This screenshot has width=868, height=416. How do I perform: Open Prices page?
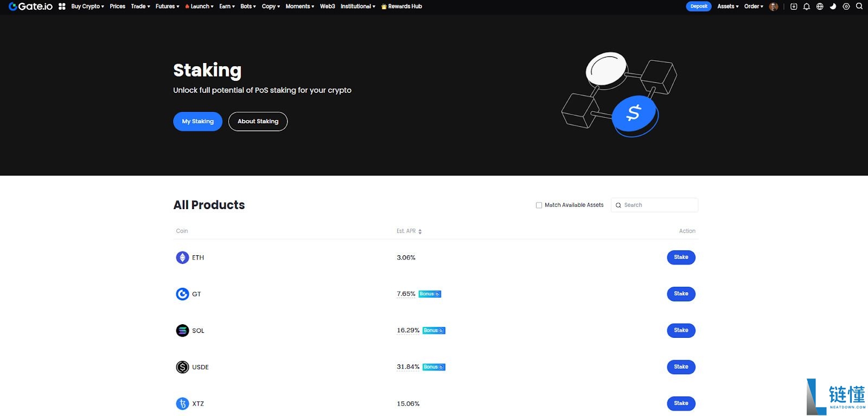pos(117,7)
